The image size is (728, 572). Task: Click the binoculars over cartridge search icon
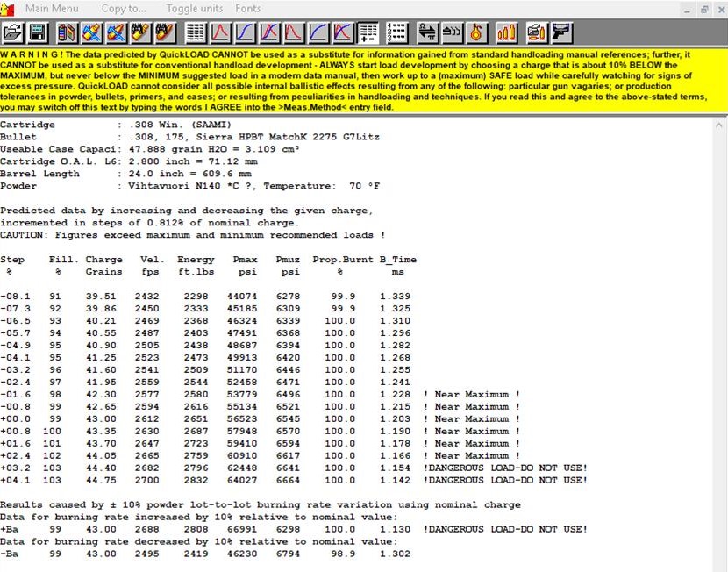pyautogui.click(x=140, y=33)
